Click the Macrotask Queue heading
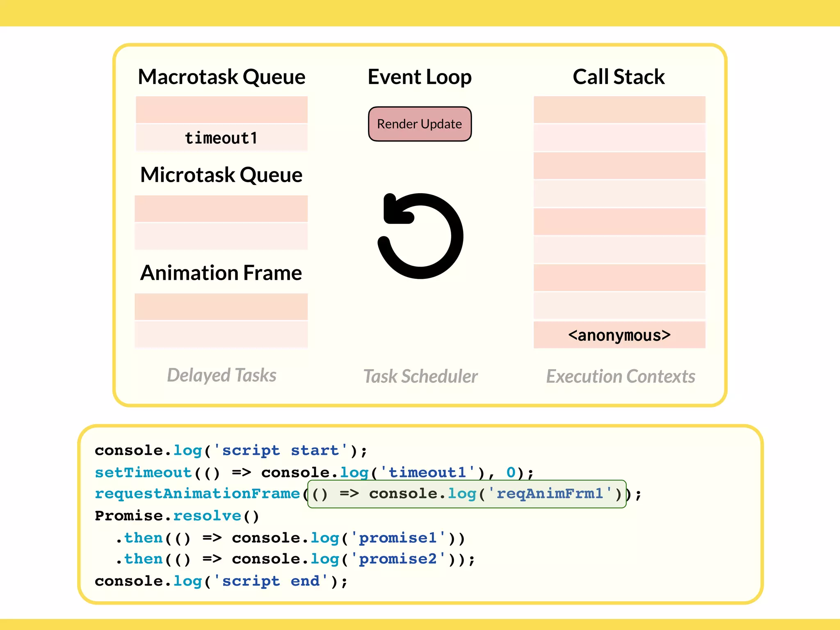Image resolution: width=840 pixels, height=630 pixels. pyautogui.click(x=221, y=77)
